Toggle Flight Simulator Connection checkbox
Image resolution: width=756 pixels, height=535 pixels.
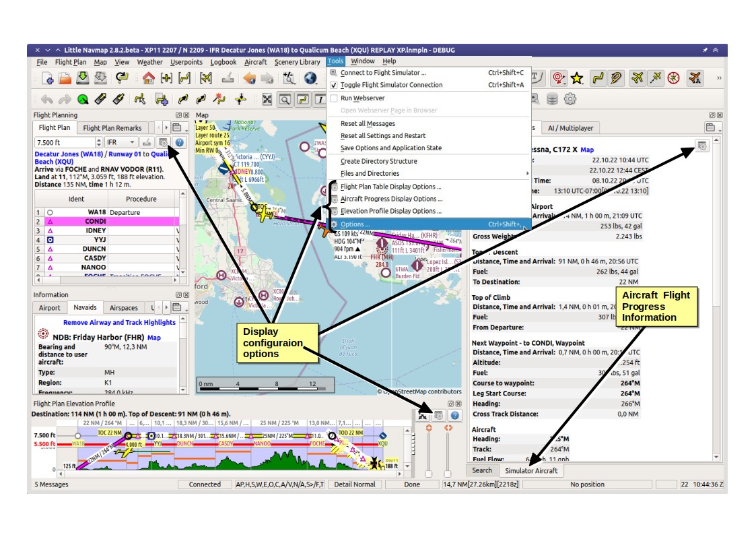coord(334,85)
